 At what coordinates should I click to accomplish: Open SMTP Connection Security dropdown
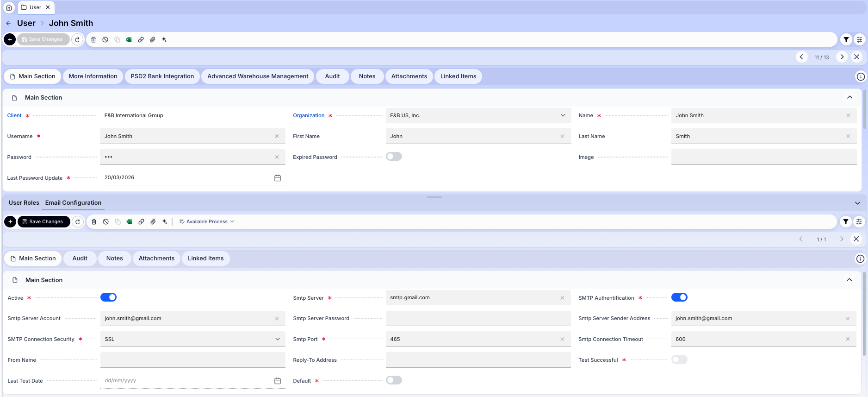tap(277, 339)
